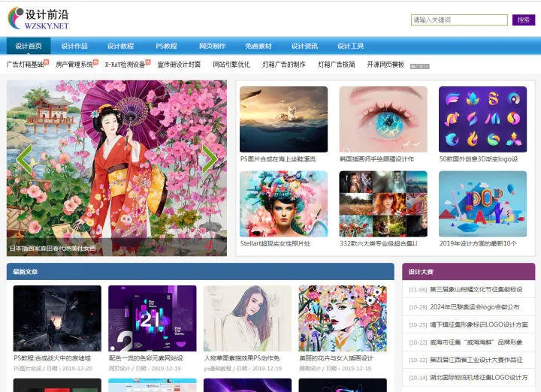Click title 人物草图素描效果PS动作免
This screenshot has height=392, width=541.
241,358
